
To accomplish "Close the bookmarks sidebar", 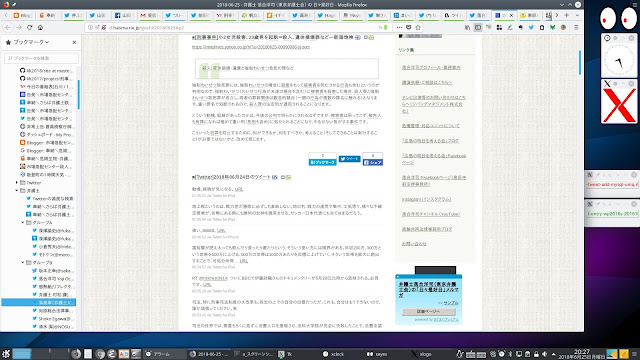I will click(74, 42).
